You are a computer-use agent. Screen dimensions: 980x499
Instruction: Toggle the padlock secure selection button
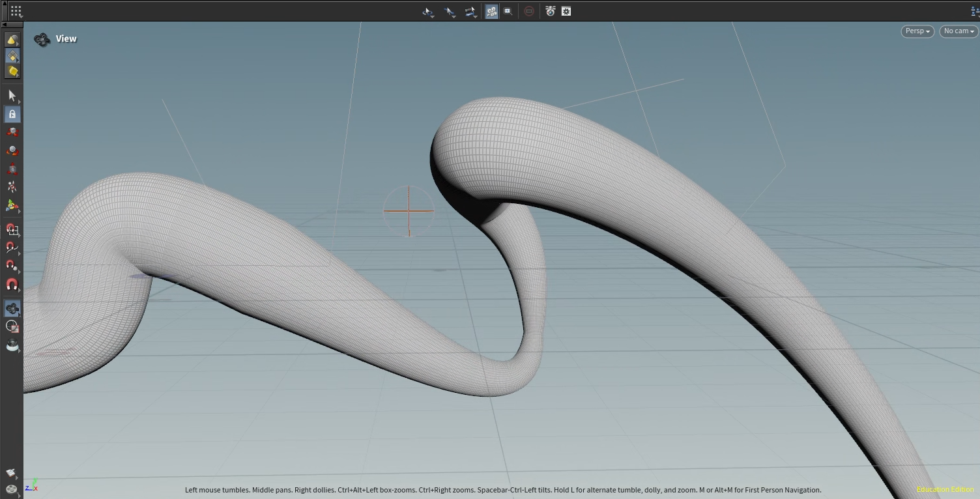12,114
